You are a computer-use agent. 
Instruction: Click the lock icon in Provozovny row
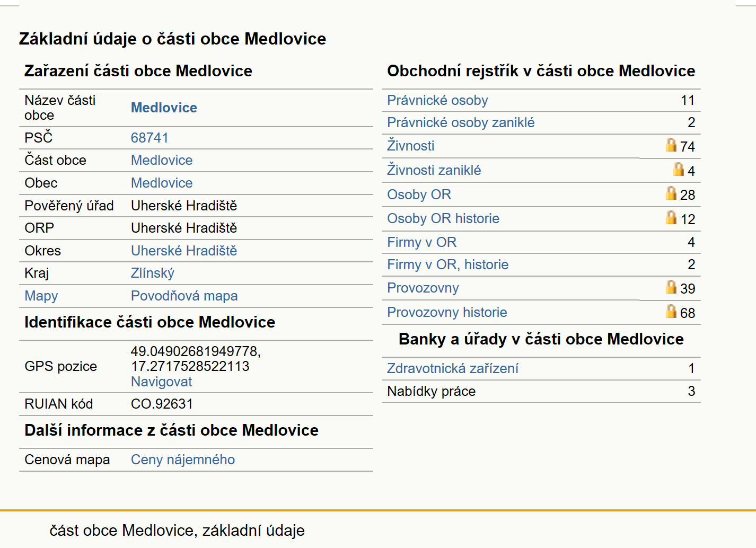(x=671, y=287)
